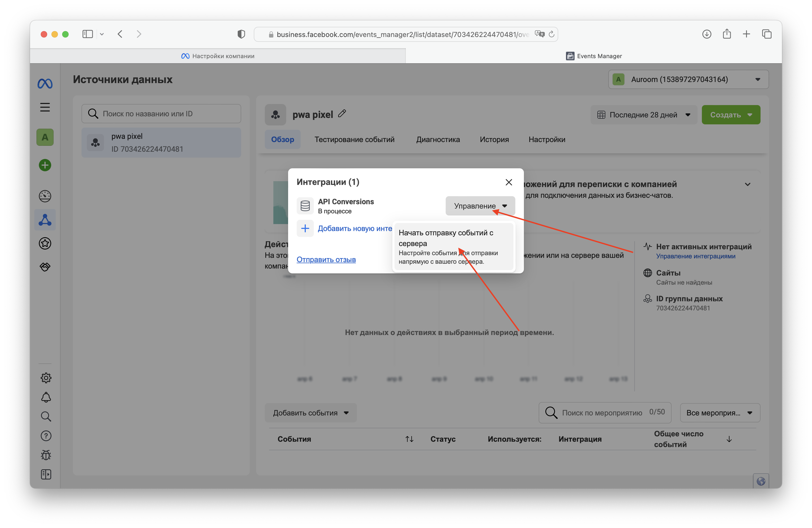Click pencil icon to rename pwa pixel
This screenshot has height=528, width=812.
342,114
